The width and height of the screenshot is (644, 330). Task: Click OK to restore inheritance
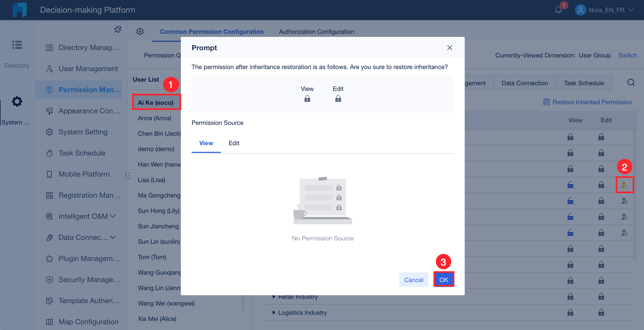pyautogui.click(x=444, y=280)
